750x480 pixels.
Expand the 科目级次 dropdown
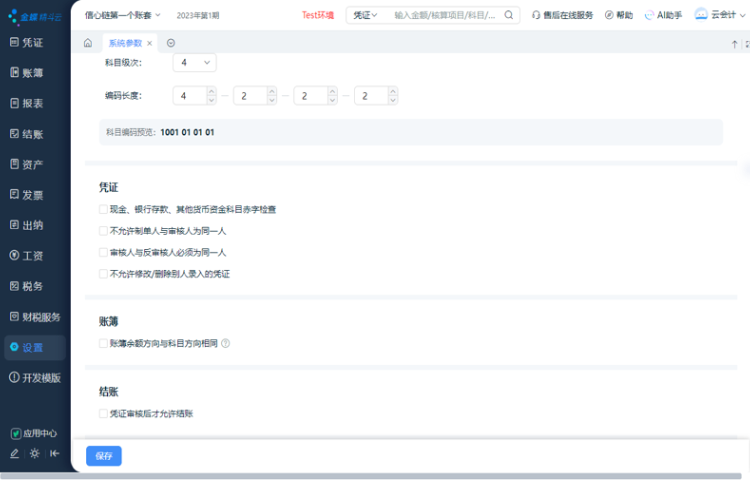(194, 62)
